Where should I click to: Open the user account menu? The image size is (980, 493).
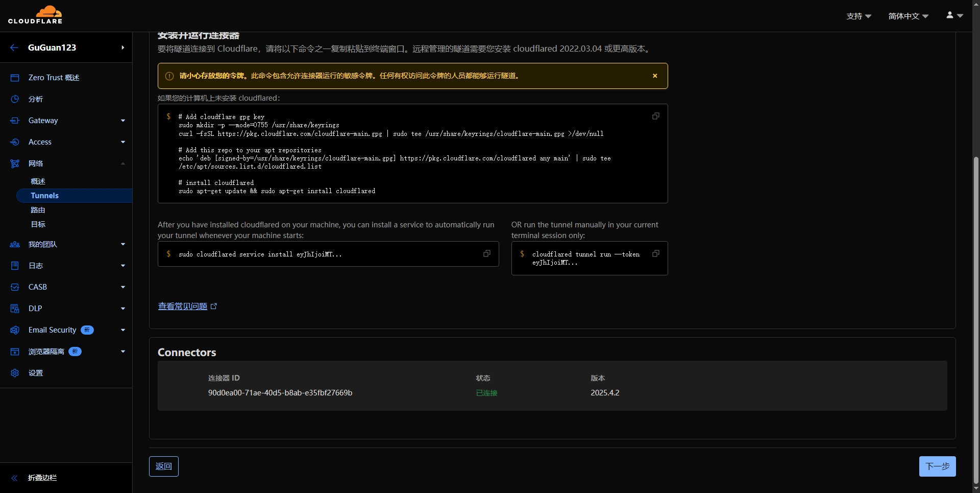tap(954, 15)
